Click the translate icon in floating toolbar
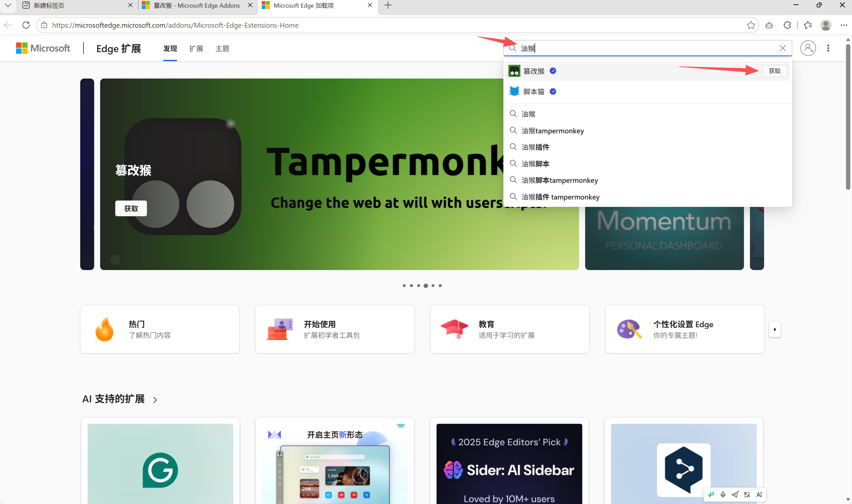The height and width of the screenshot is (504, 852). pyautogui.click(x=747, y=495)
